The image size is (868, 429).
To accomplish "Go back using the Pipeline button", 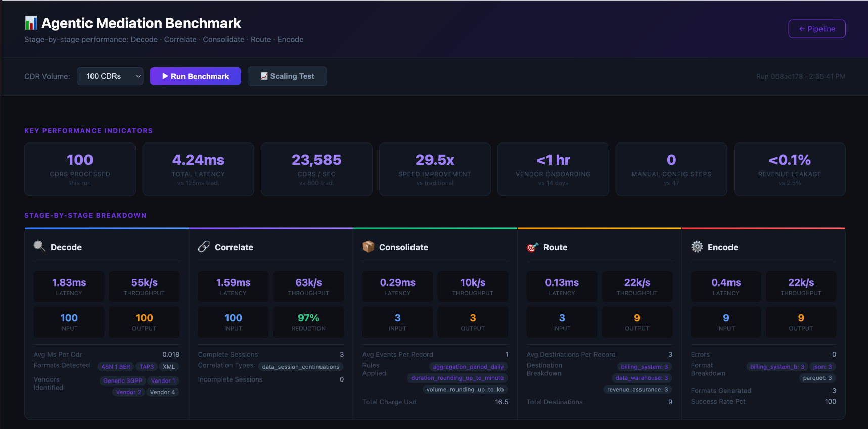I will tap(816, 29).
